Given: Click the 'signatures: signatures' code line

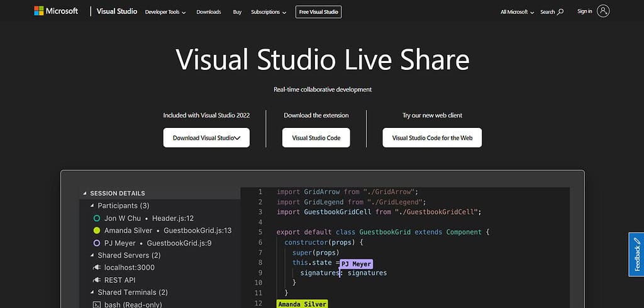Looking at the screenshot, I should coord(343,273).
